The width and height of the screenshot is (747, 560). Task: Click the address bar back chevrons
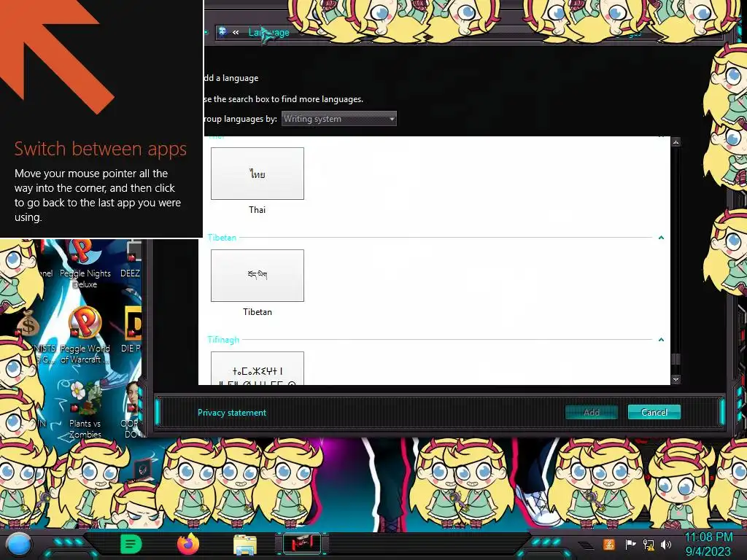(x=236, y=32)
